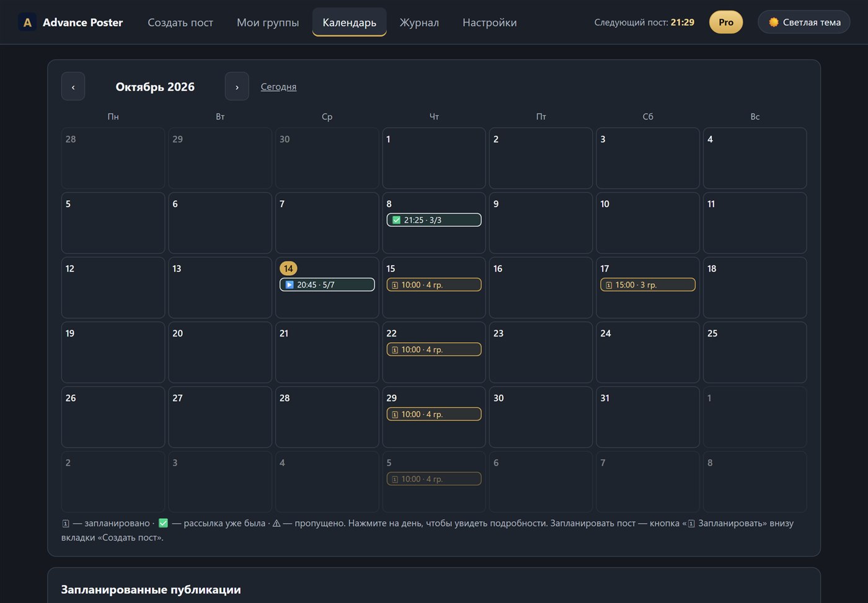Click the scheduled icon on October 22 event
Viewport: 868px width, 603px height.
395,350
